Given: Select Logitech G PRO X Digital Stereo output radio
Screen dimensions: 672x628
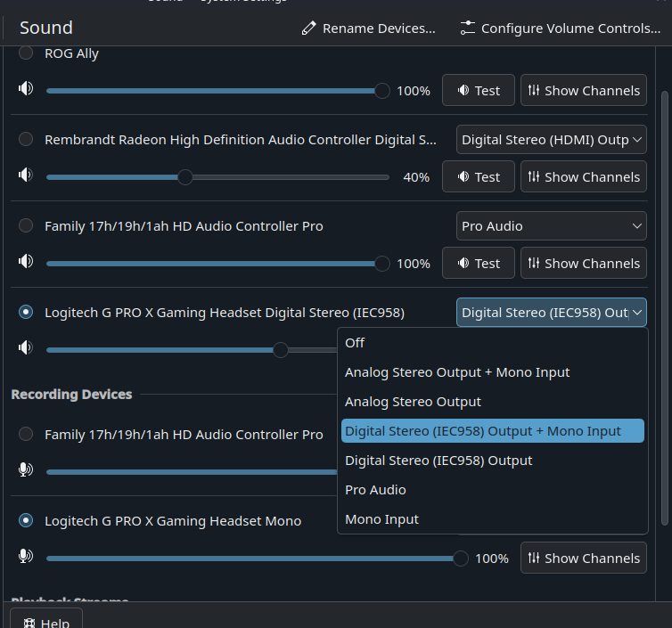Looking at the screenshot, I should [x=26, y=312].
